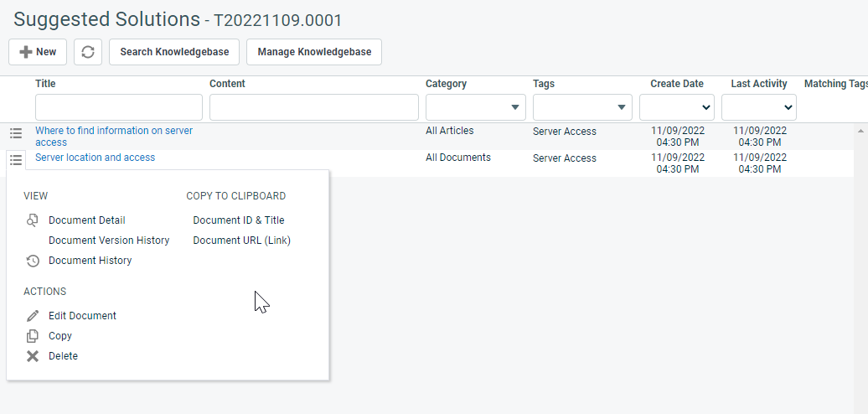Screen dimensions: 868x414
Task: Click the Document Detail magnifier icon
Action: 33,220
